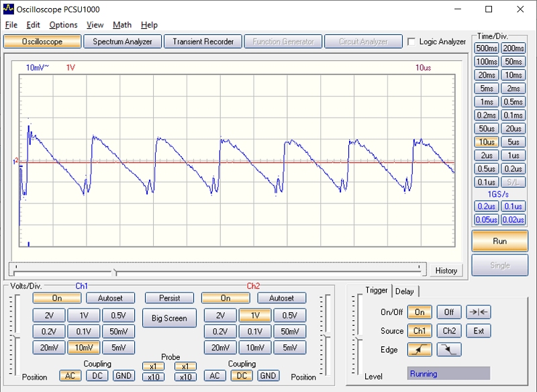Turn trigger Off
Viewport: 537px width, 392px height.
tap(449, 312)
